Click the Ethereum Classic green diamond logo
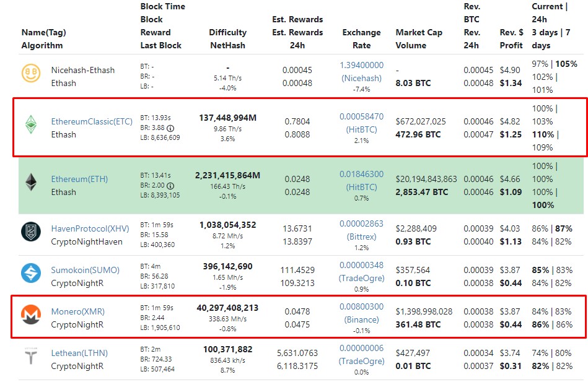Screen dimensions: 588x382 click(x=31, y=124)
